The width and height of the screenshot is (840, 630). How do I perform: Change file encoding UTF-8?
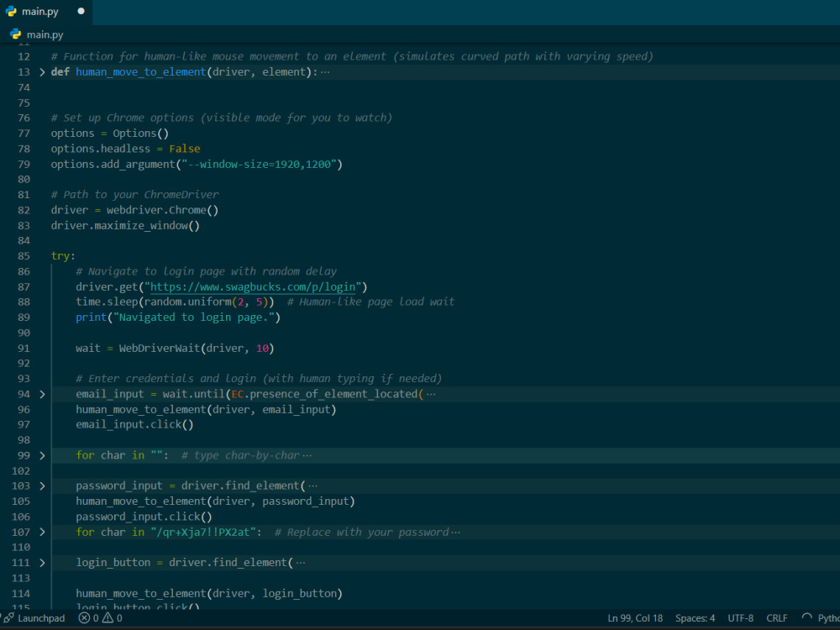[x=740, y=618]
